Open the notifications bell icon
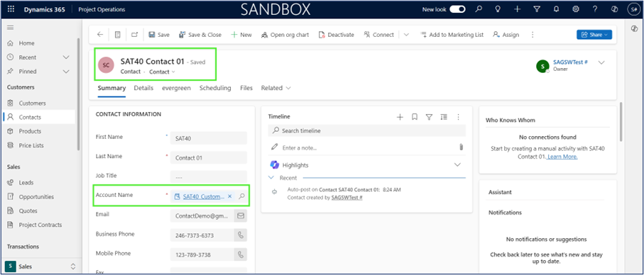The width and height of the screenshot is (644, 275). pos(556,9)
